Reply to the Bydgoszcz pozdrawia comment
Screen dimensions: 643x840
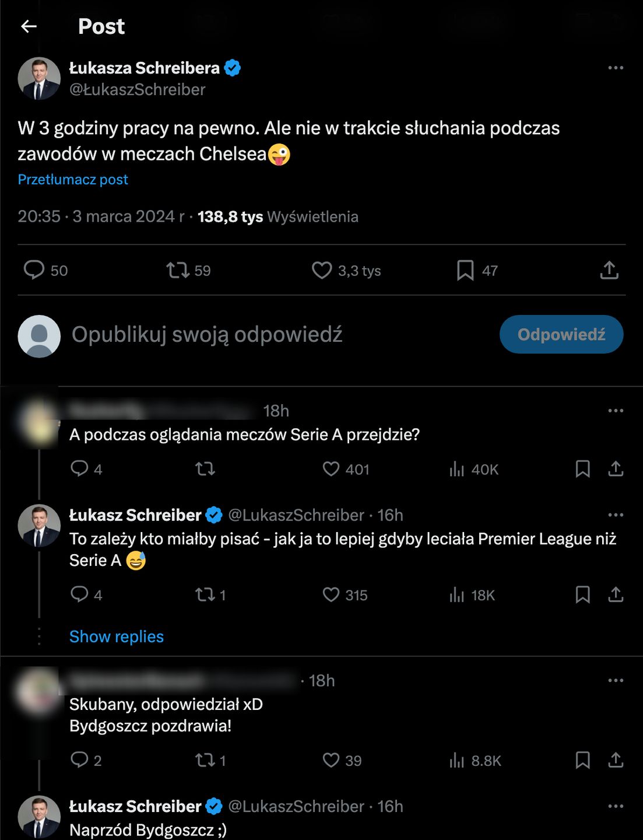(79, 760)
